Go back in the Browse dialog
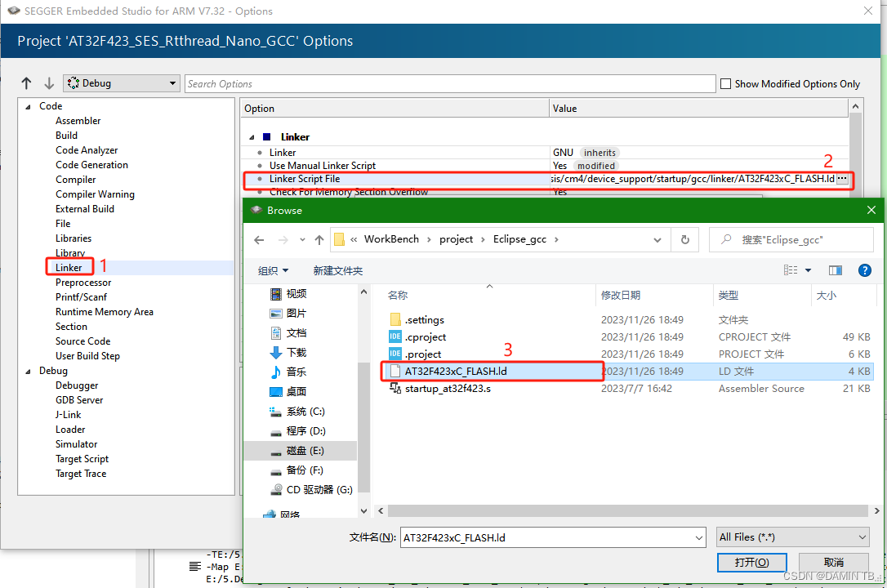The image size is (887, 588). 259,240
